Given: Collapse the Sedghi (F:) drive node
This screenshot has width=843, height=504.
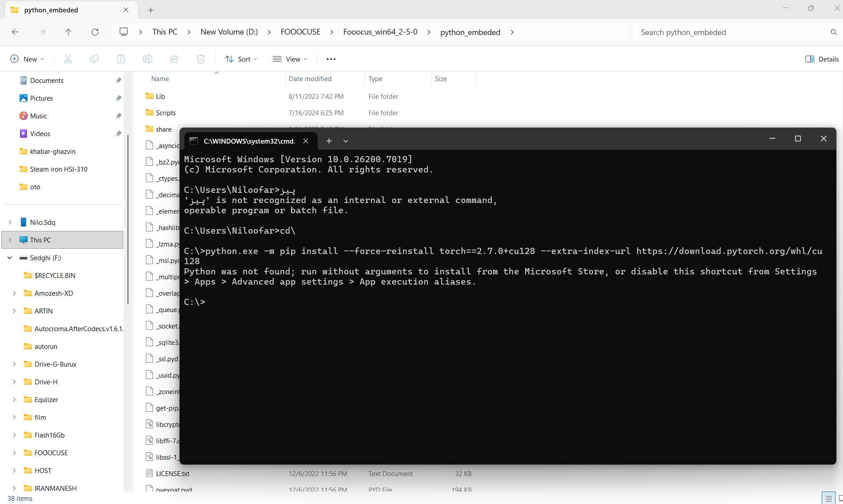Looking at the screenshot, I should tap(10, 258).
